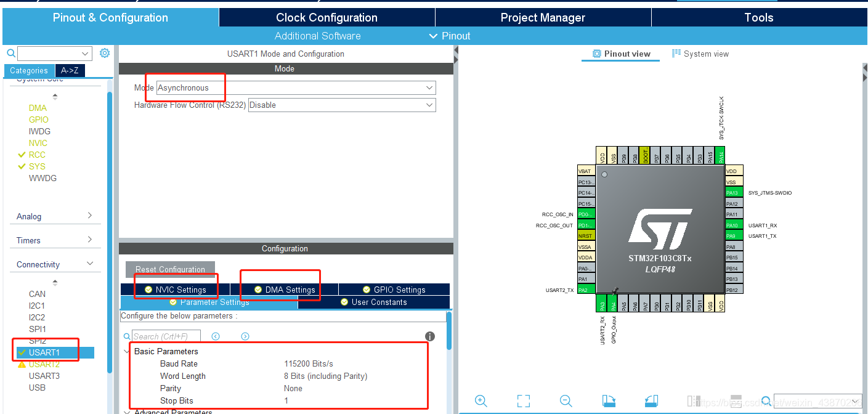The width and height of the screenshot is (868, 414).
Task: Select the VDDA pin
Action: (x=586, y=258)
